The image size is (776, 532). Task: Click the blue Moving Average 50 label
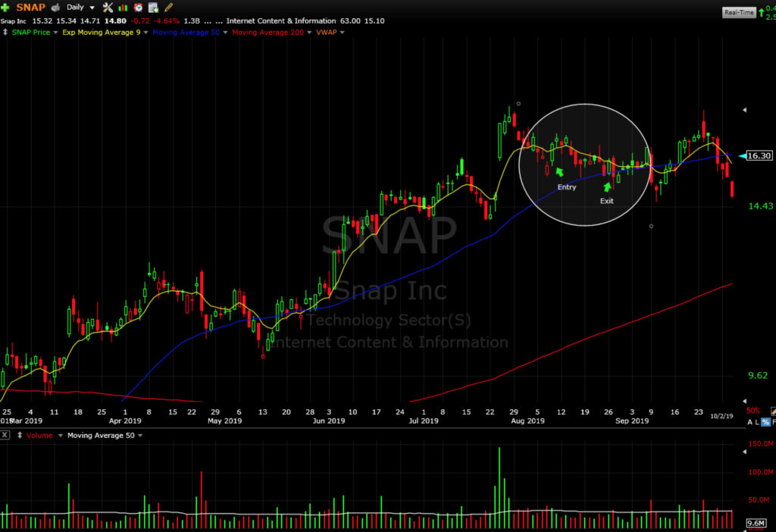[x=186, y=32]
